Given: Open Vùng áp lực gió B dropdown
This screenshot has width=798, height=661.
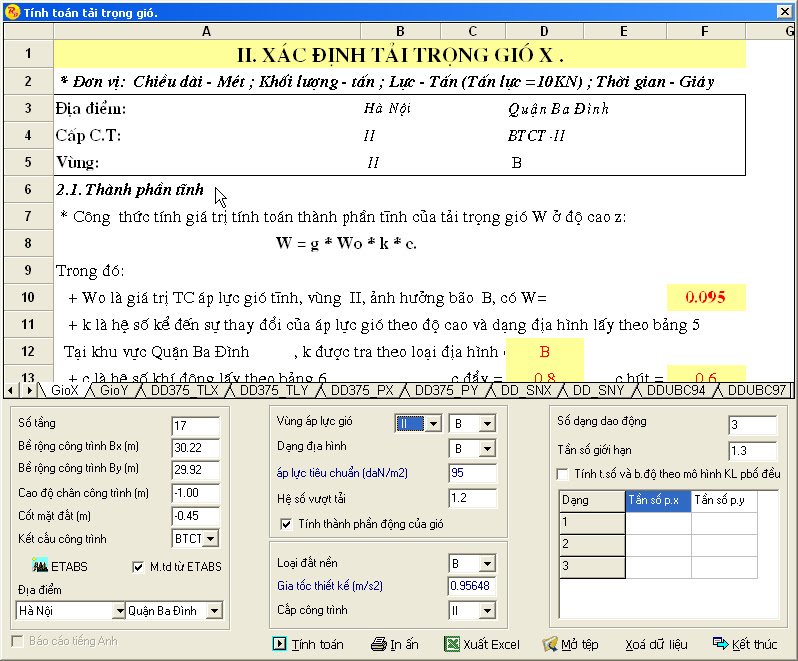Looking at the screenshot, I should [x=487, y=423].
